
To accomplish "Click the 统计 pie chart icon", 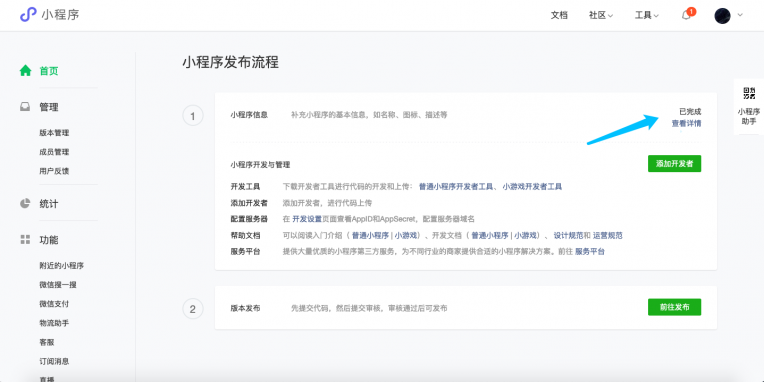I will click(x=25, y=204).
